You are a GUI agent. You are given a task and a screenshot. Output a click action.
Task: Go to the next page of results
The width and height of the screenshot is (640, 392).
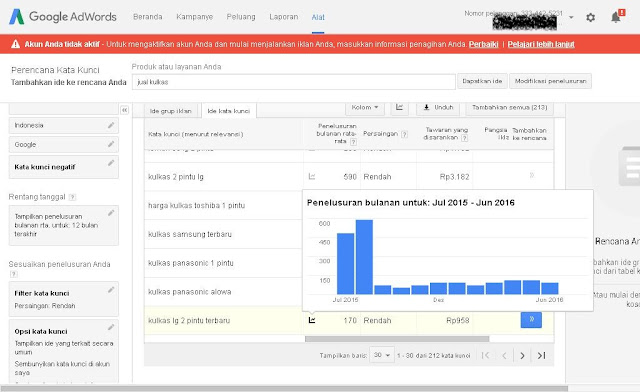[x=522, y=356]
